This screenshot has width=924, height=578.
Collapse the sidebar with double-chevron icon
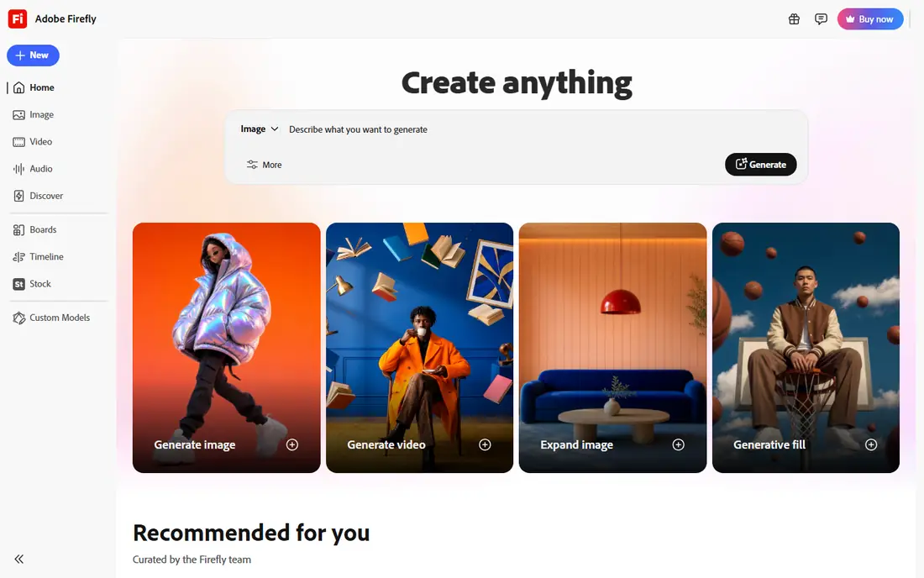tap(18, 560)
